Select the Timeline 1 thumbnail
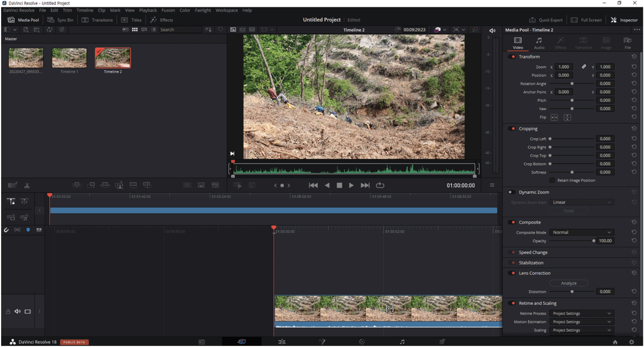 click(x=69, y=58)
